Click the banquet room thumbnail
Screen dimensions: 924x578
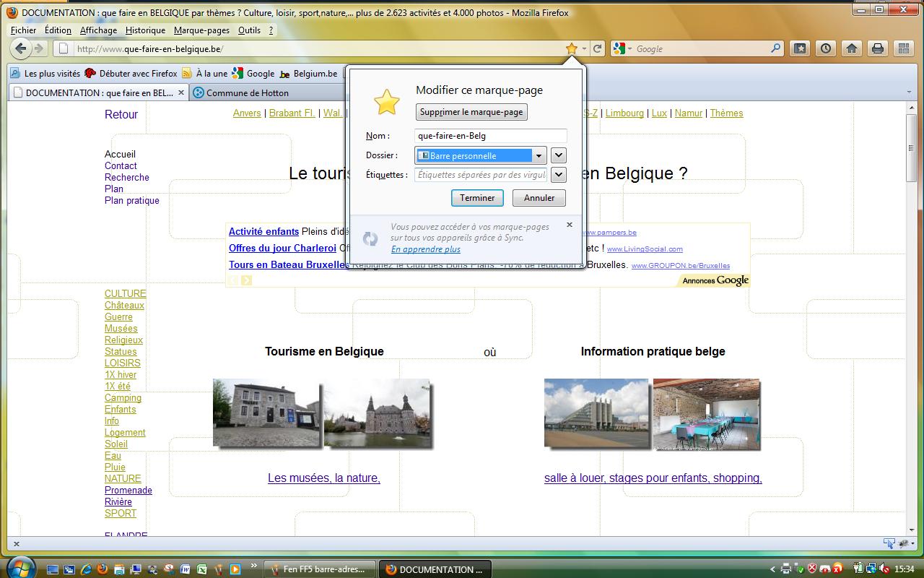pos(706,414)
